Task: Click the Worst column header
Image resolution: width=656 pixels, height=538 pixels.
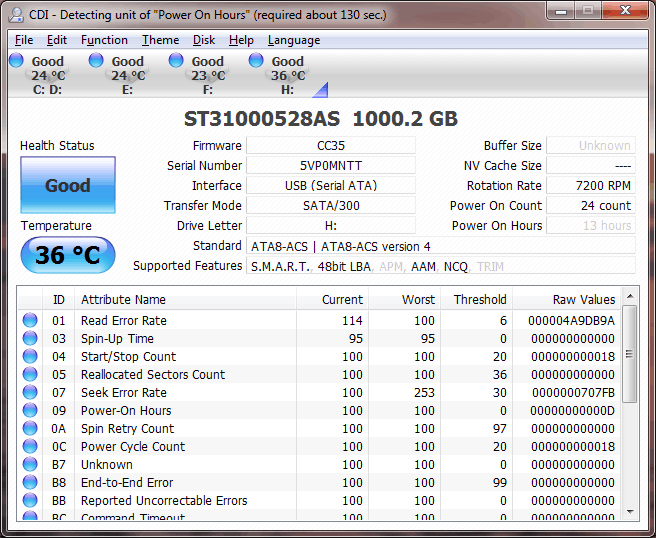Action: 404,299
